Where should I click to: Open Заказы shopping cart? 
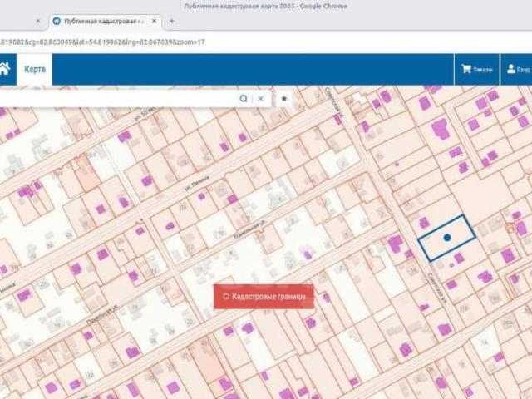coord(476,70)
